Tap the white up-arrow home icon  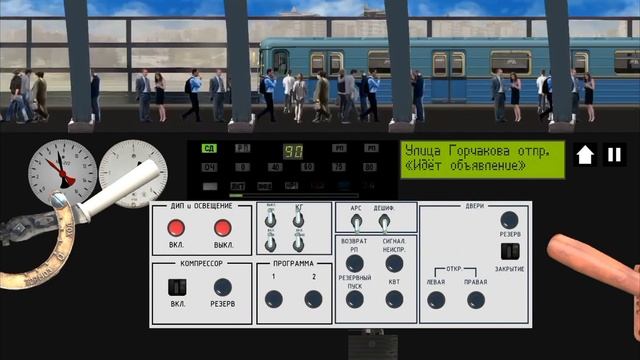[584, 155]
